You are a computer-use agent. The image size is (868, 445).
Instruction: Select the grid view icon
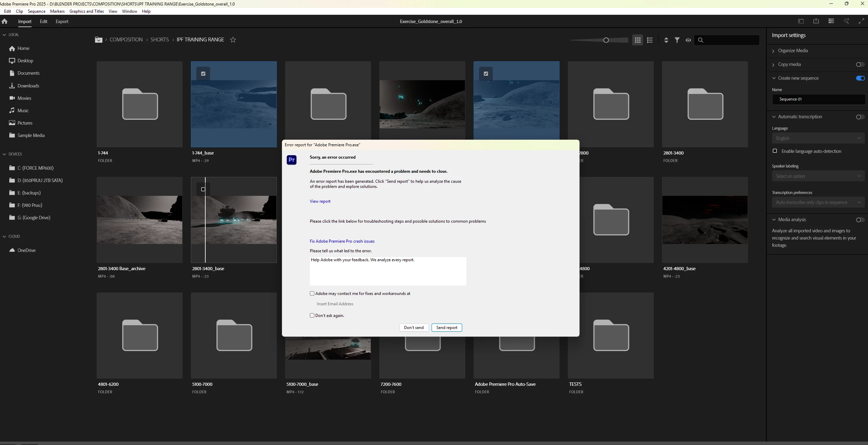[638, 40]
